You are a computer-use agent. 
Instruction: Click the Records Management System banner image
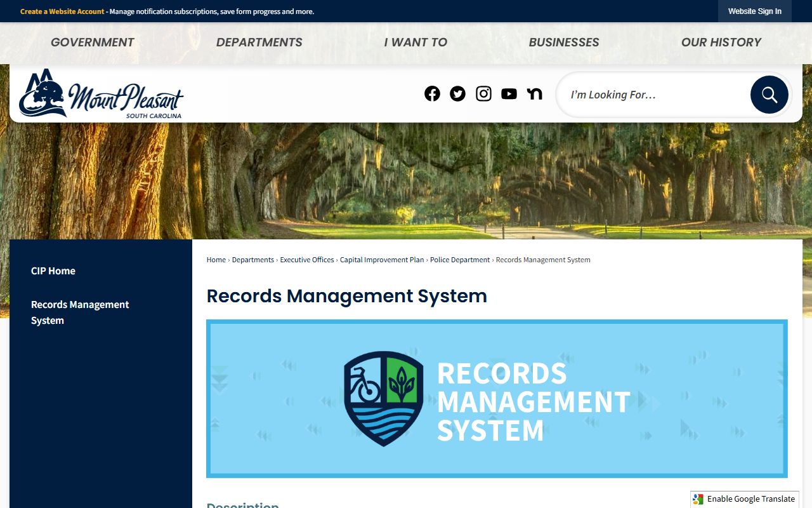click(x=497, y=399)
